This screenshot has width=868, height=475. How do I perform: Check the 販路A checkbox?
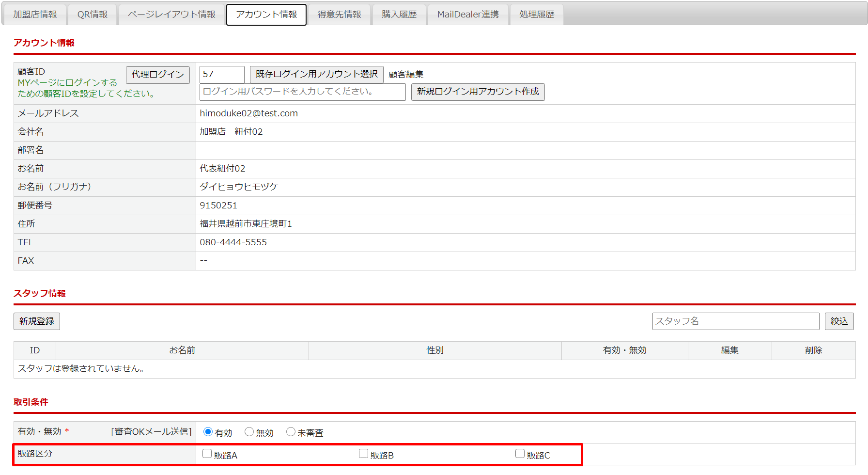(x=207, y=454)
